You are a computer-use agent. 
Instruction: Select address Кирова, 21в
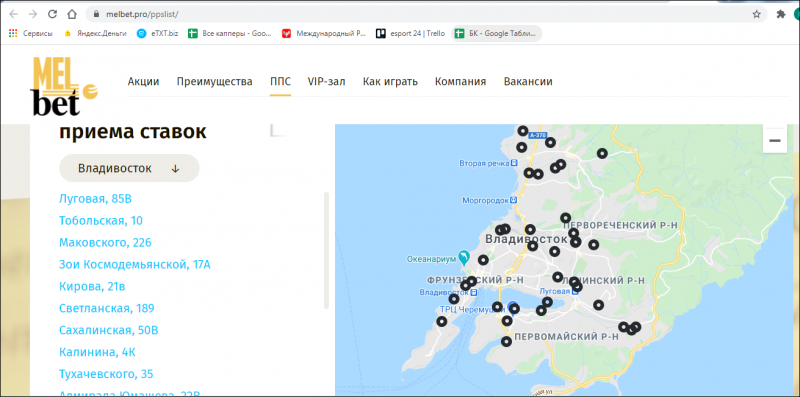coord(92,286)
